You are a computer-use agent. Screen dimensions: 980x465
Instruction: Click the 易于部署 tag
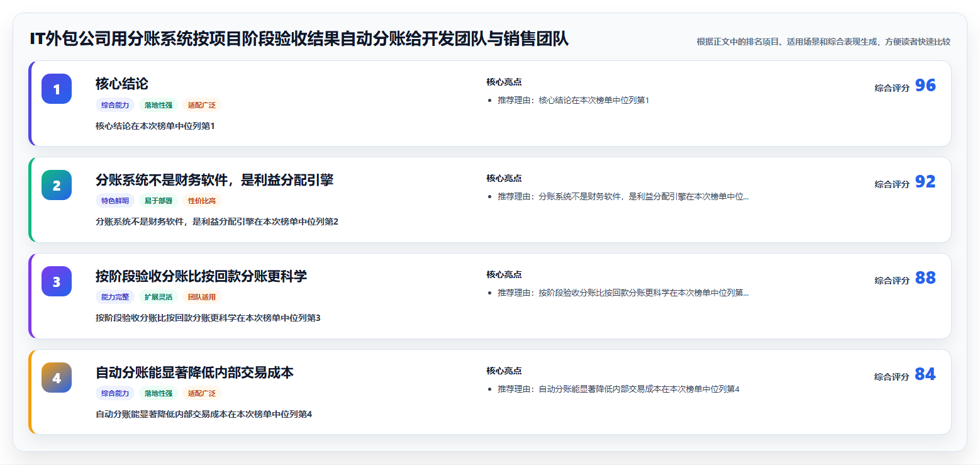(x=159, y=201)
